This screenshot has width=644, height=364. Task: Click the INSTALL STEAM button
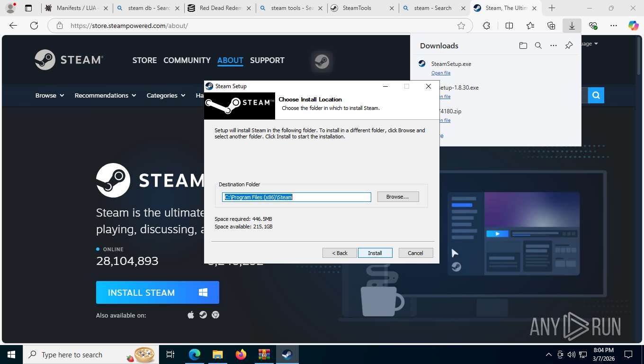tap(158, 292)
